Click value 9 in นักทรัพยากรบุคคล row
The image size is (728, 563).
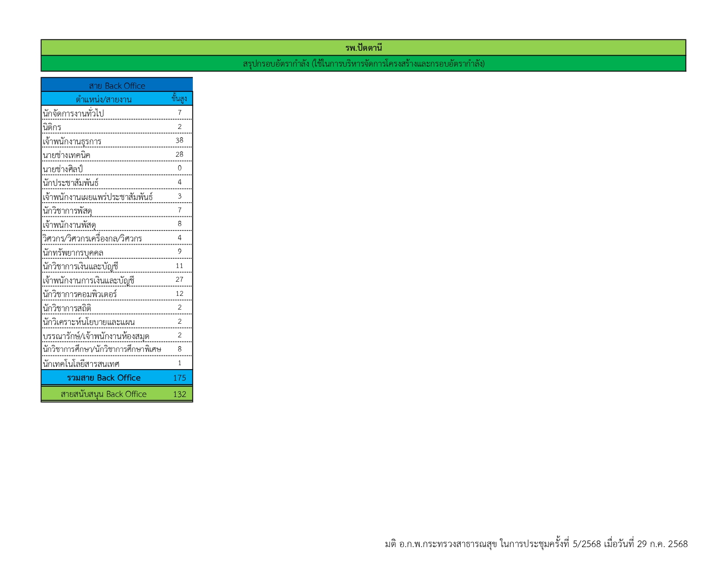(x=180, y=252)
